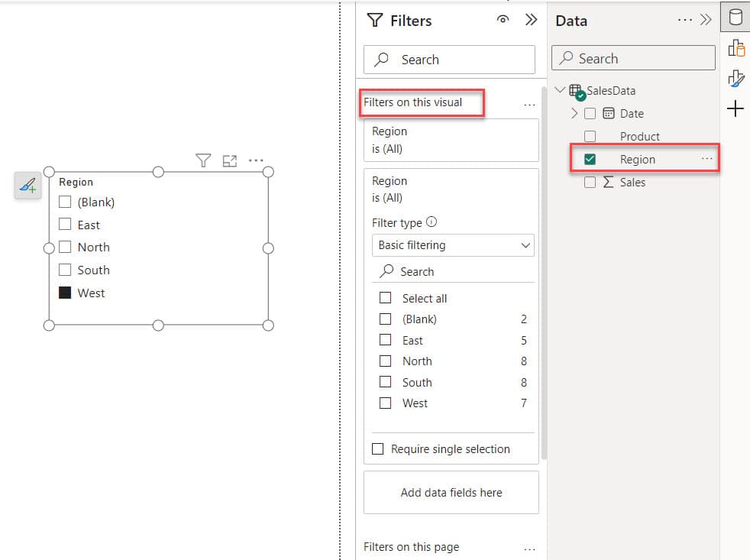
Task: Open the Data pane ellipsis menu
Action: click(685, 20)
